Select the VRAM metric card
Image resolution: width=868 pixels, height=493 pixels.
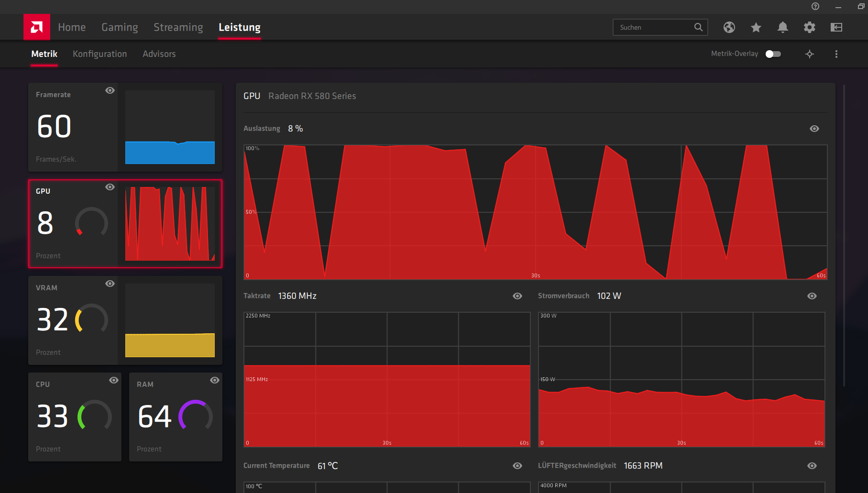coord(125,320)
